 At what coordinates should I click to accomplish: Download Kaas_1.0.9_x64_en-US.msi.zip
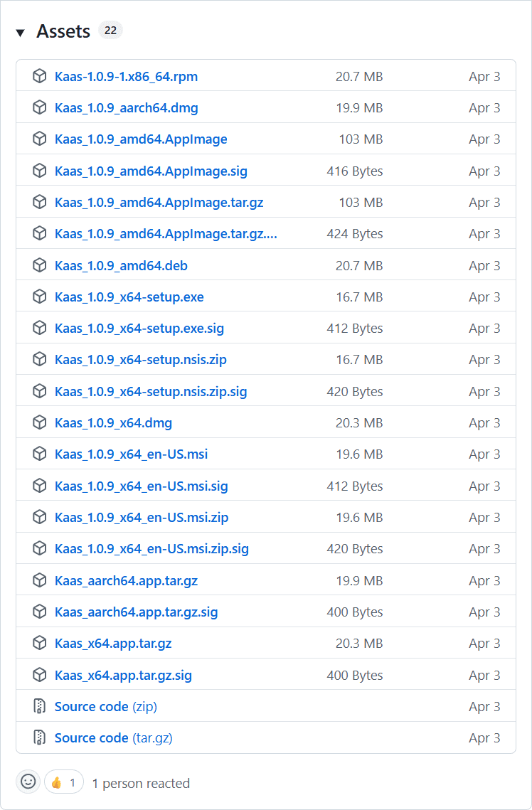(x=142, y=517)
